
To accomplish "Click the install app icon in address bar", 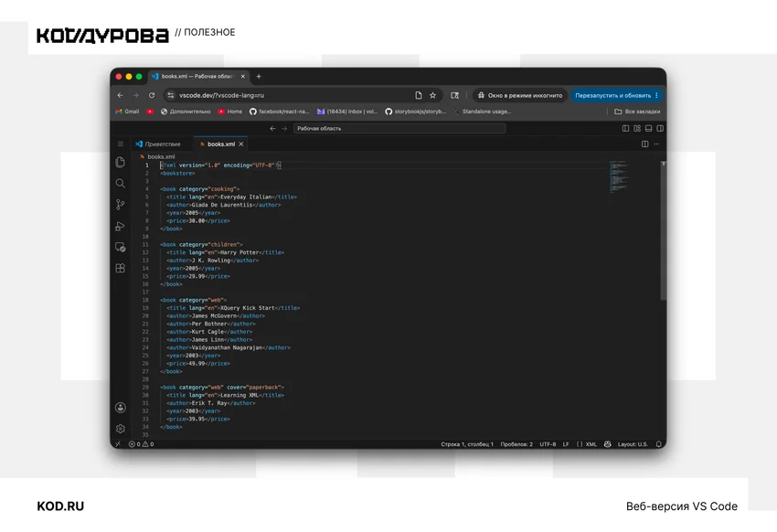I will coord(419,95).
